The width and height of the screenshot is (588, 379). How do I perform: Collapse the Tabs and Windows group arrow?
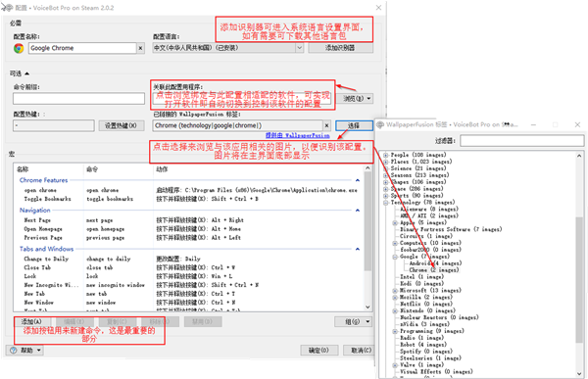click(x=358, y=249)
